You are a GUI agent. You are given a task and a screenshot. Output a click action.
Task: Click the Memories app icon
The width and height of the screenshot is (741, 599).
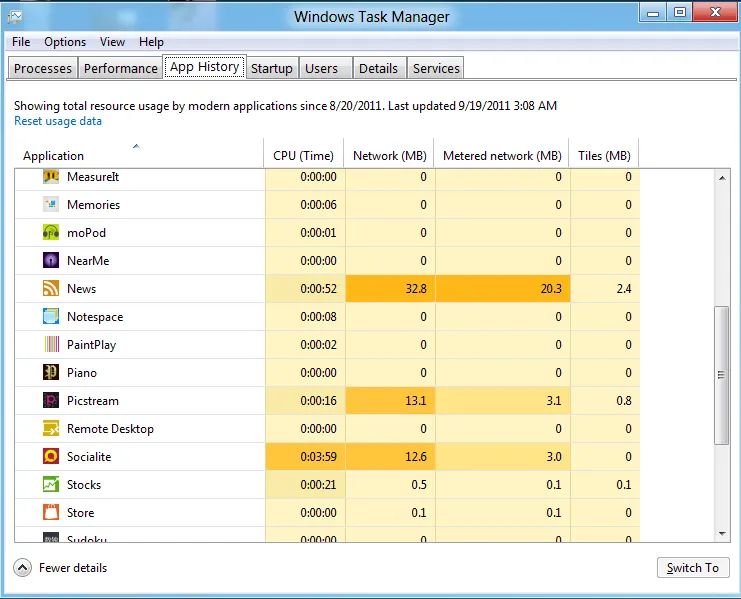(51, 205)
